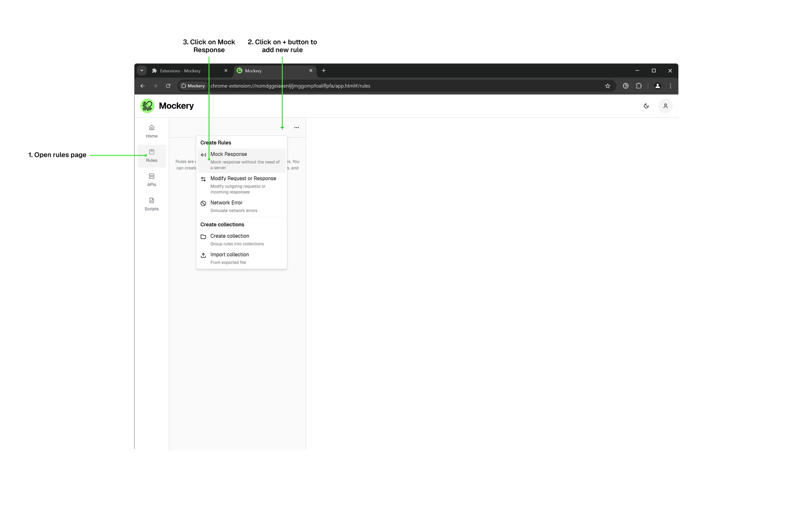This screenshot has width=812, height=514.
Task: Maximize the browser window
Action: [x=654, y=71]
